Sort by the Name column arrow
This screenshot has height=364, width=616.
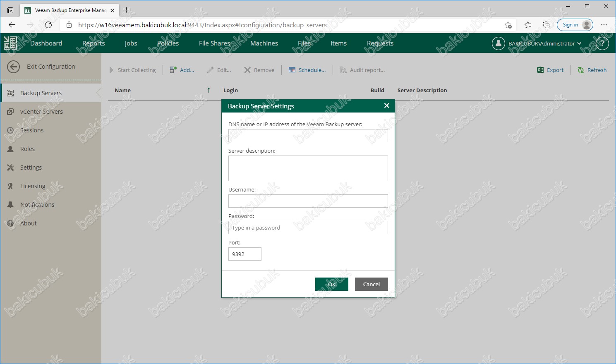(x=209, y=90)
